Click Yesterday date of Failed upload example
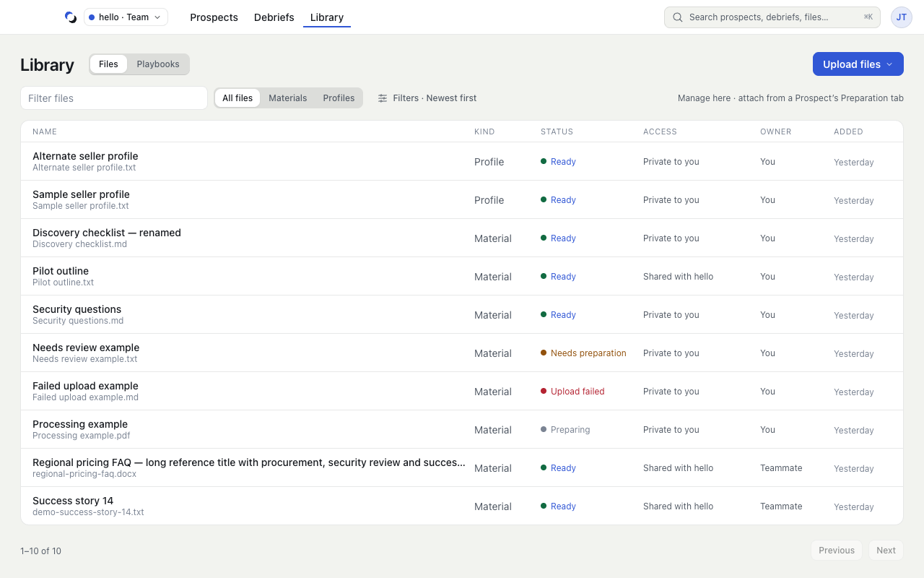The image size is (924, 578). tap(854, 392)
